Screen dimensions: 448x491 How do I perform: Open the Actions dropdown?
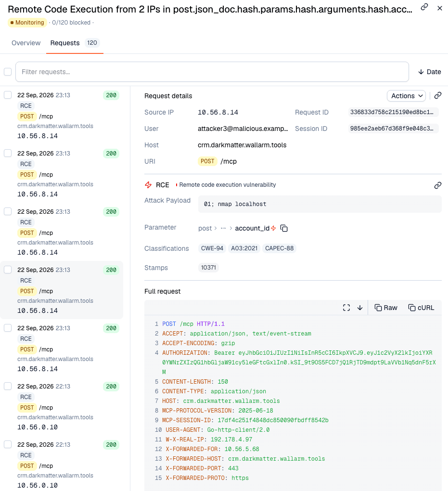(x=406, y=96)
